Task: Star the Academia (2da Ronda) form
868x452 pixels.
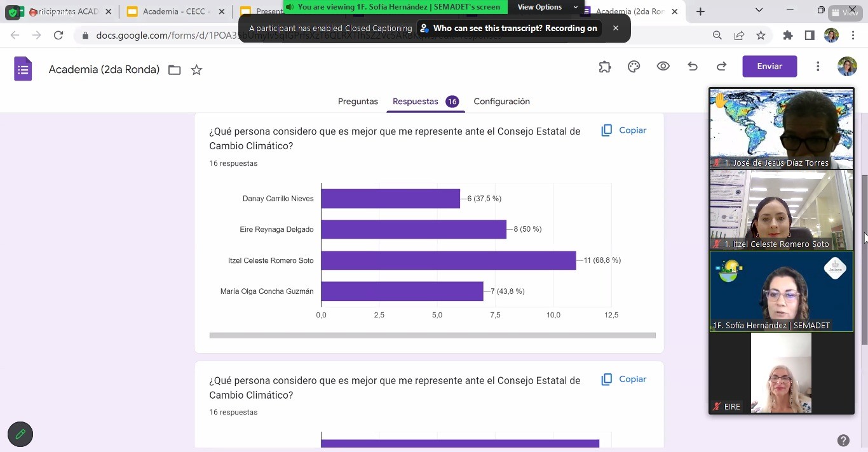Action: [196, 70]
